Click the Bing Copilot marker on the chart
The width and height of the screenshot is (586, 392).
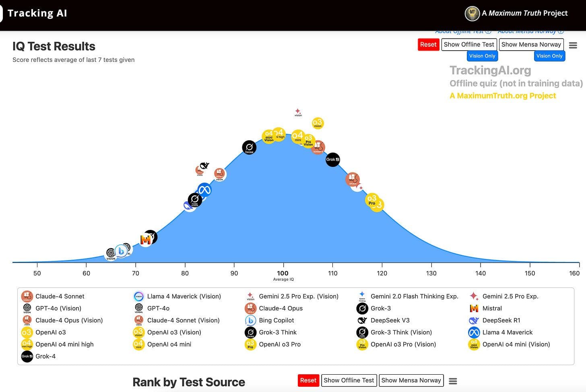pos(121,251)
